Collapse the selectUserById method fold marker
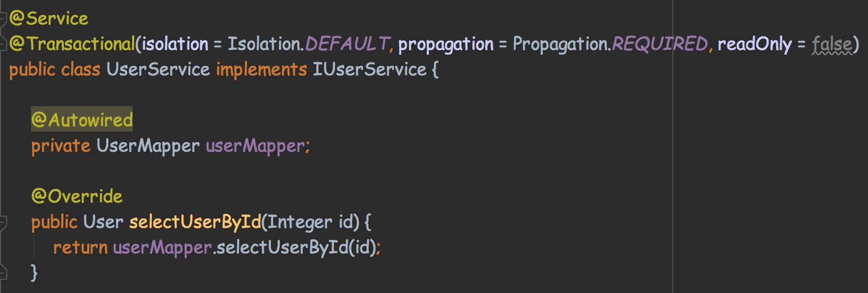The width and height of the screenshot is (868, 293). click(3, 222)
